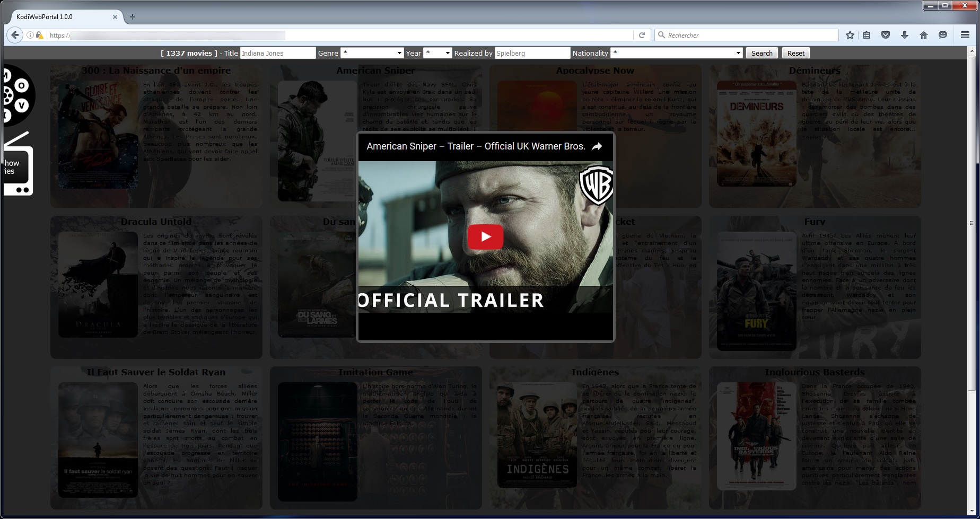Click the Realized by input field

[532, 53]
